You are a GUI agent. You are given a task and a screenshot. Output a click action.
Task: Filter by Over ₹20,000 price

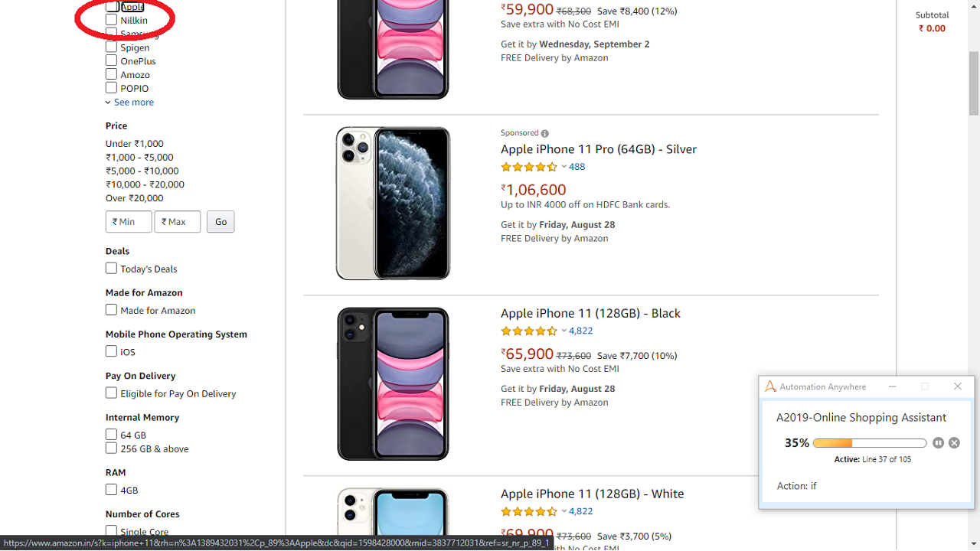tap(134, 198)
